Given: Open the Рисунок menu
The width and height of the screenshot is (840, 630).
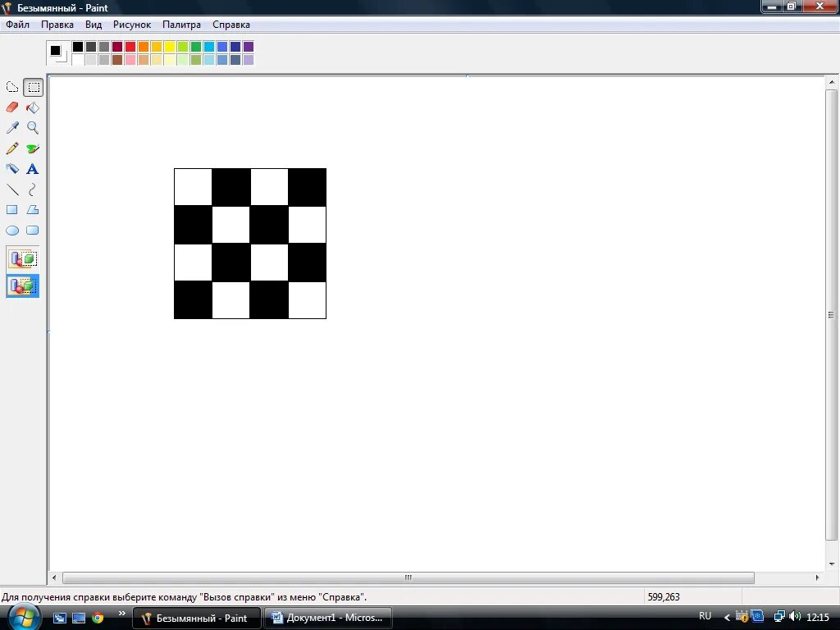Looking at the screenshot, I should click(x=132, y=25).
